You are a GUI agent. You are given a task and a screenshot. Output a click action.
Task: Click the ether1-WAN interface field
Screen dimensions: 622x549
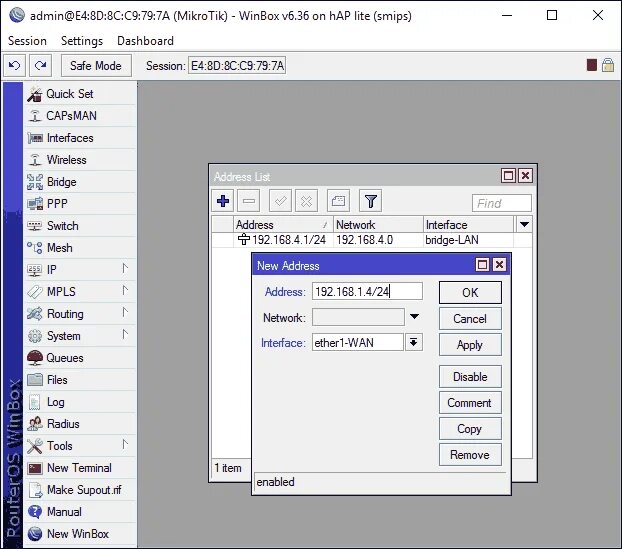(358, 342)
